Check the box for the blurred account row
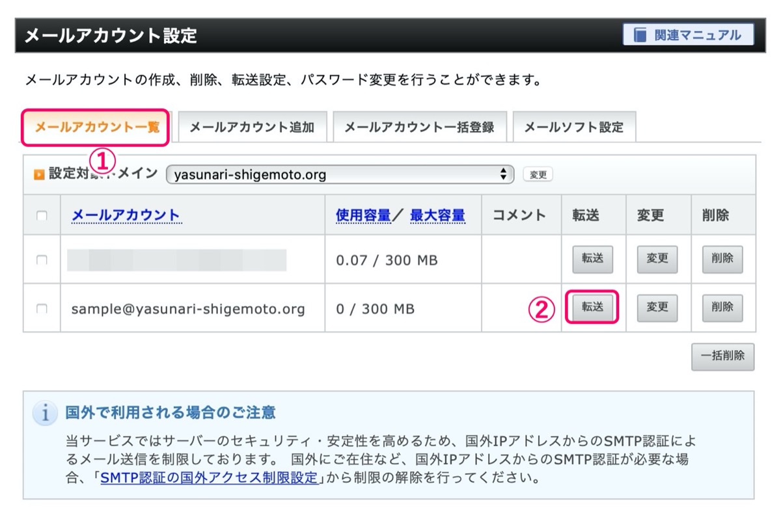781x532 pixels. (x=42, y=260)
